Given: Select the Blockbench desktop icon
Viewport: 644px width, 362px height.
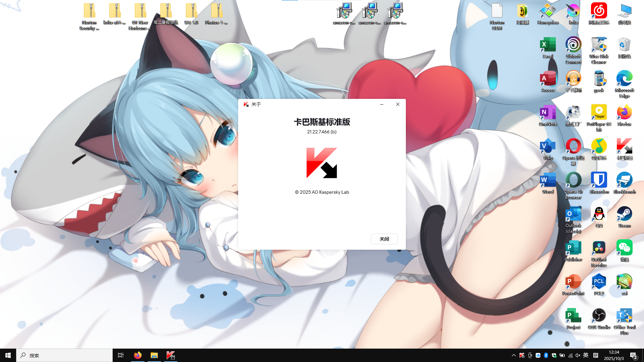Looking at the screenshot, I should click(624, 183).
